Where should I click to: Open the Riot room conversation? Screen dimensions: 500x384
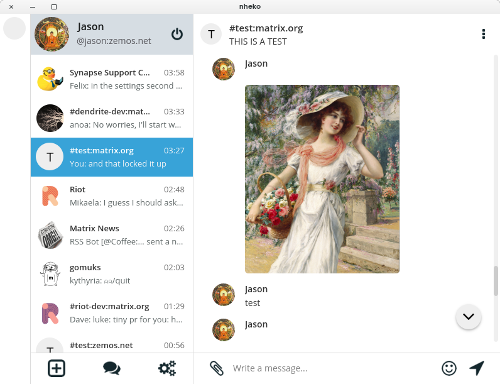(112, 196)
